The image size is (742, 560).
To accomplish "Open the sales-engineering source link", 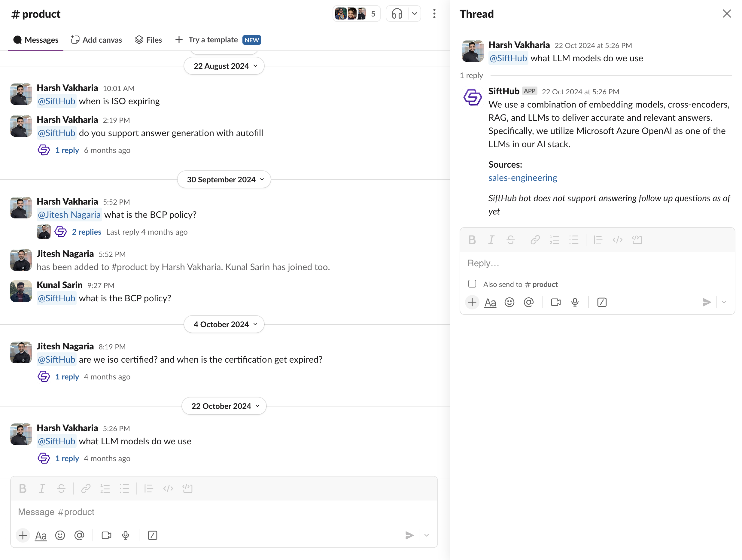I will pyautogui.click(x=522, y=178).
